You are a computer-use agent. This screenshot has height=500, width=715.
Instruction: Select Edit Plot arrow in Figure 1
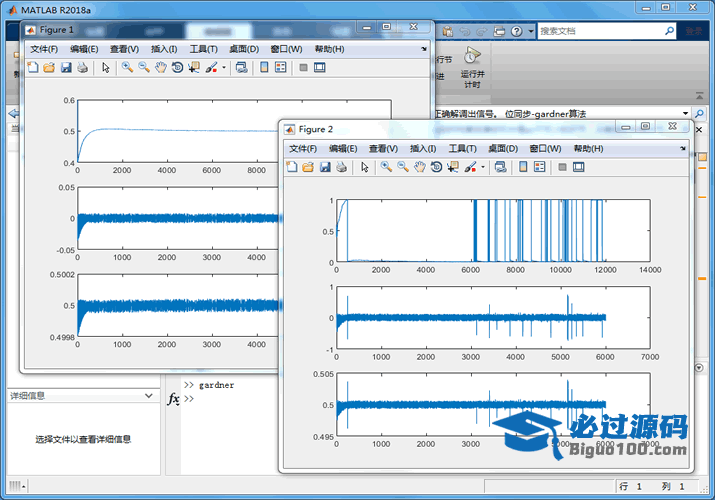pyautogui.click(x=106, y=67)
